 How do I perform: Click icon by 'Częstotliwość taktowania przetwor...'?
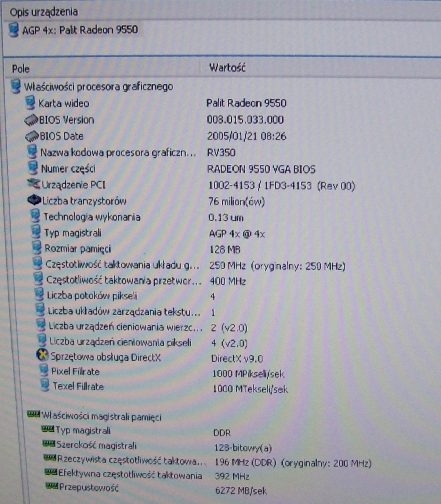pos(39,279)
